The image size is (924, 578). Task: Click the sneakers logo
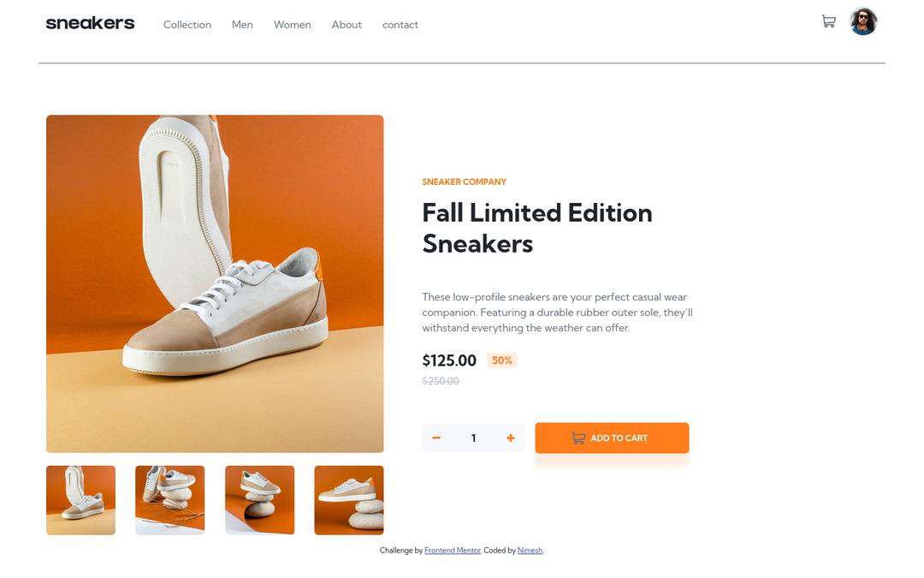click(90, 23)
